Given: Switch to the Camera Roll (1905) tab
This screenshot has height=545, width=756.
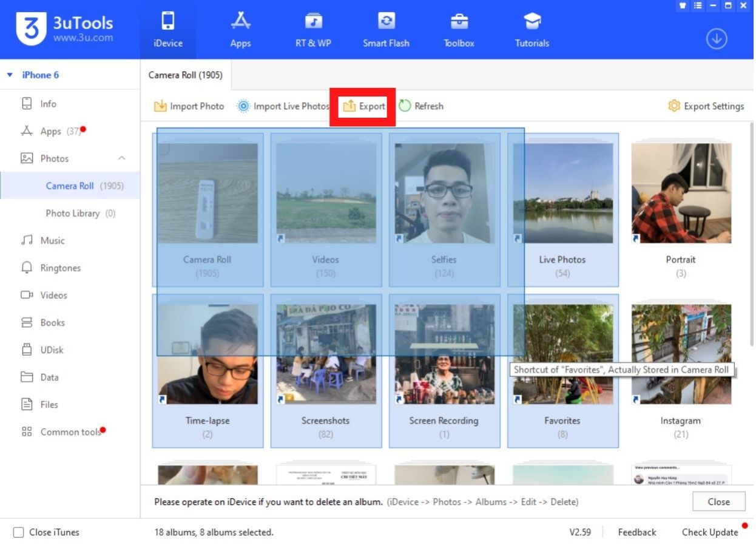Looking at the screenshot, I should pyautogui.click(x=186, y=75).
